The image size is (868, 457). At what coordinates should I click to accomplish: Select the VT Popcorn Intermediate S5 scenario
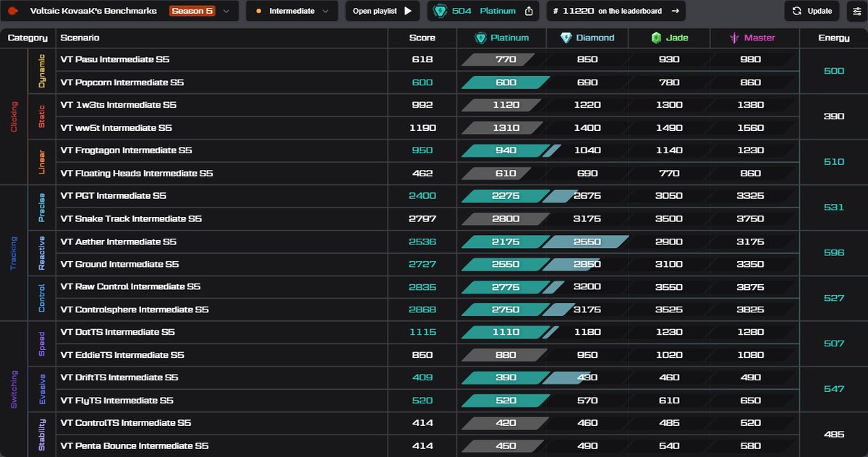(x=122, y=82)
